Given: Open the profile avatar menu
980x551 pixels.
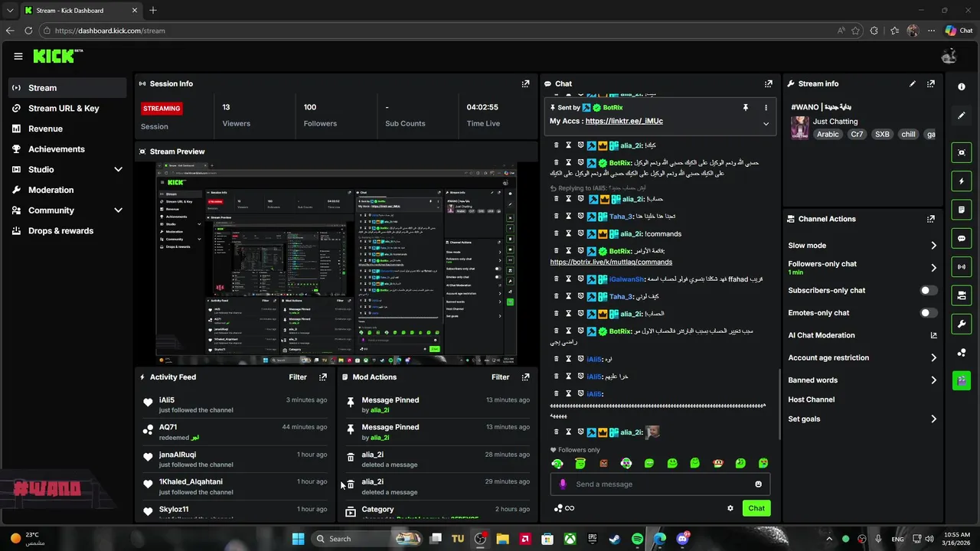Looking at the screenshot, I should coord(949,56).
